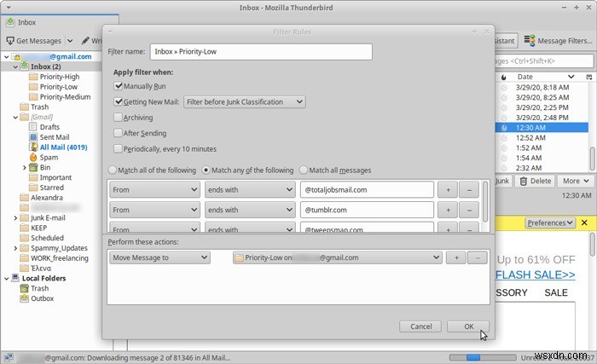The height and width of the screenshot is (364, 597).
Task: Open the Priority-Medium folder
Action: pos(65,96)
